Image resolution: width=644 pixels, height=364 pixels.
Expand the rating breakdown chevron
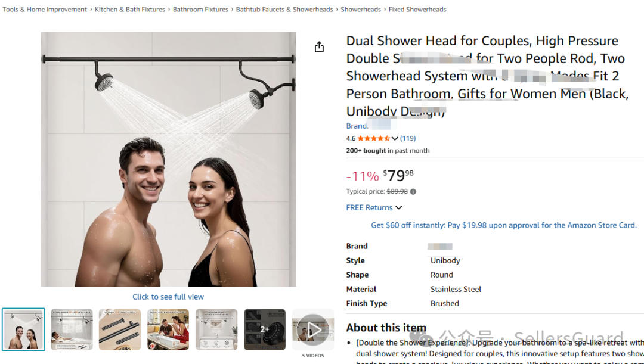(x=395, y=139)
